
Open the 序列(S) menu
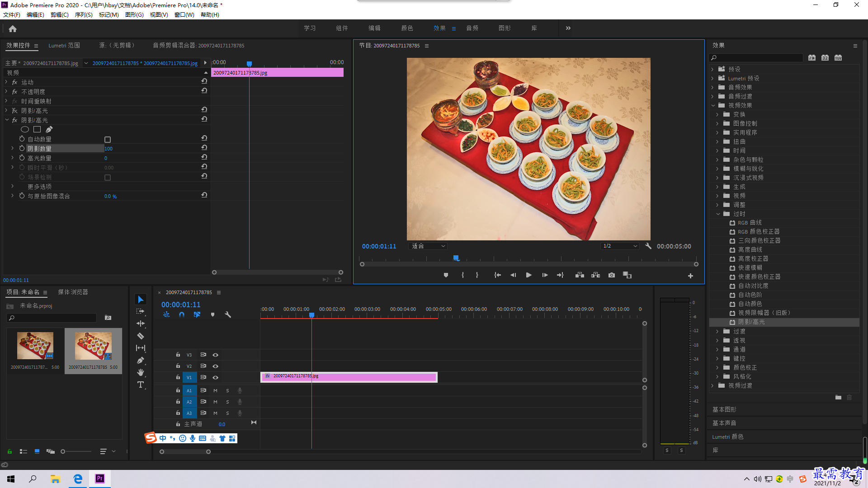pos(84,14)
